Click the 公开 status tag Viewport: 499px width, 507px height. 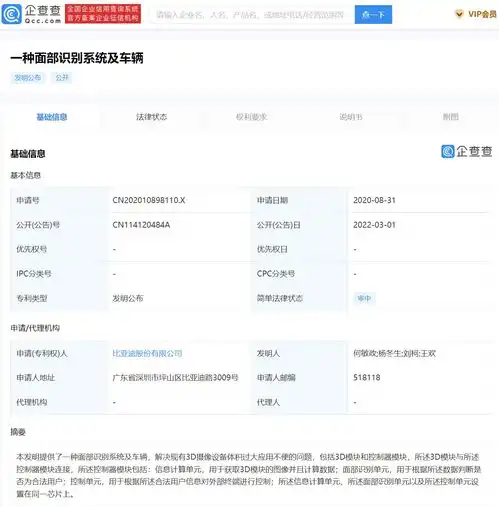click(62, 78)
